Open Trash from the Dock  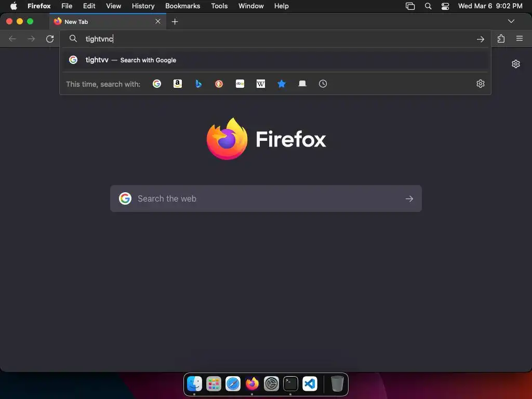coord(337,384)
